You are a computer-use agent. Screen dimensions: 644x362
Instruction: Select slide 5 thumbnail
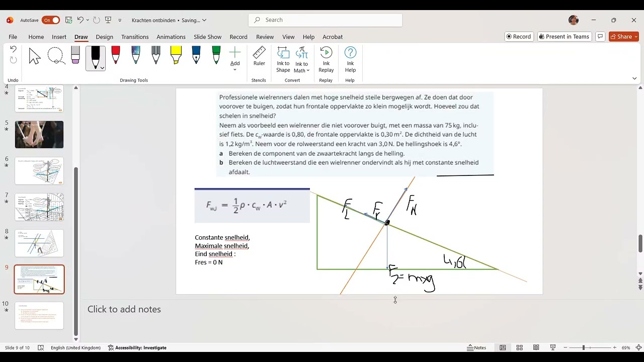39,134
